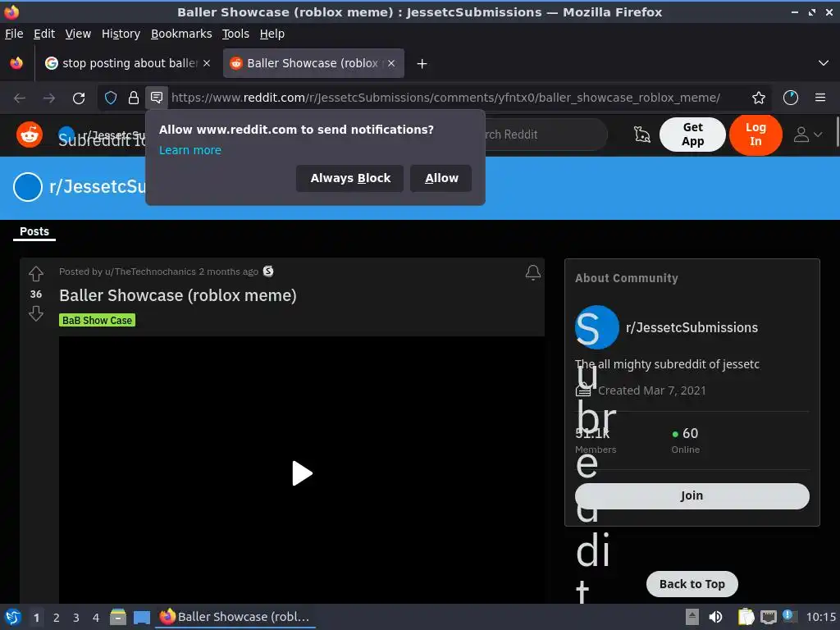The width and height of the screenshot is (840, 630).
Task: Open the File menu
Action: pyautogui.click(x=14, y=34)
